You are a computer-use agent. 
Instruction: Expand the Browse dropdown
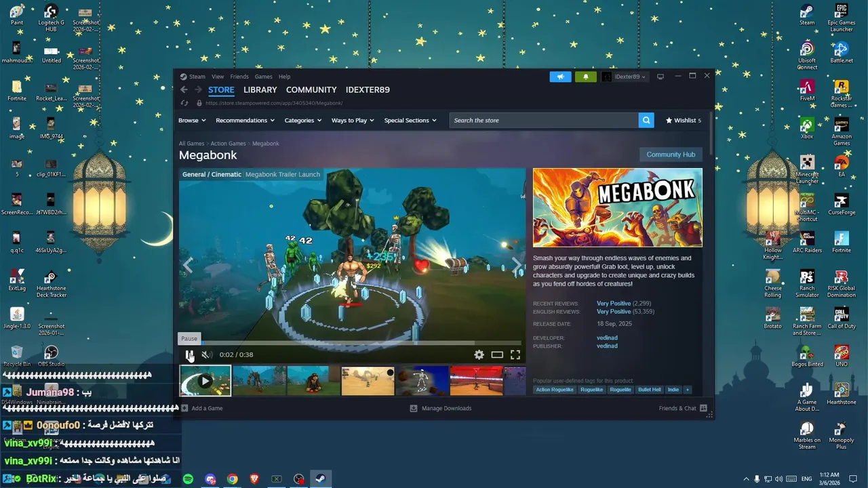click(x=191, y=120)
